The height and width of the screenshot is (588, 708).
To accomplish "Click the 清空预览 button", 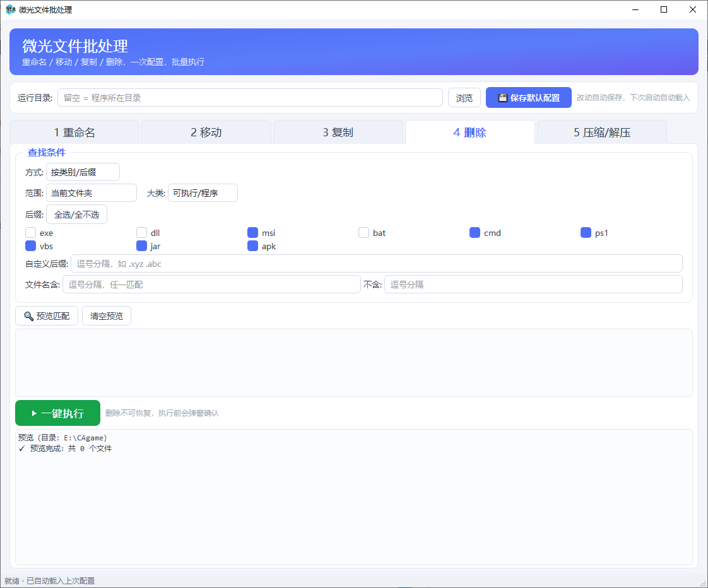I will tap(107, 316).
